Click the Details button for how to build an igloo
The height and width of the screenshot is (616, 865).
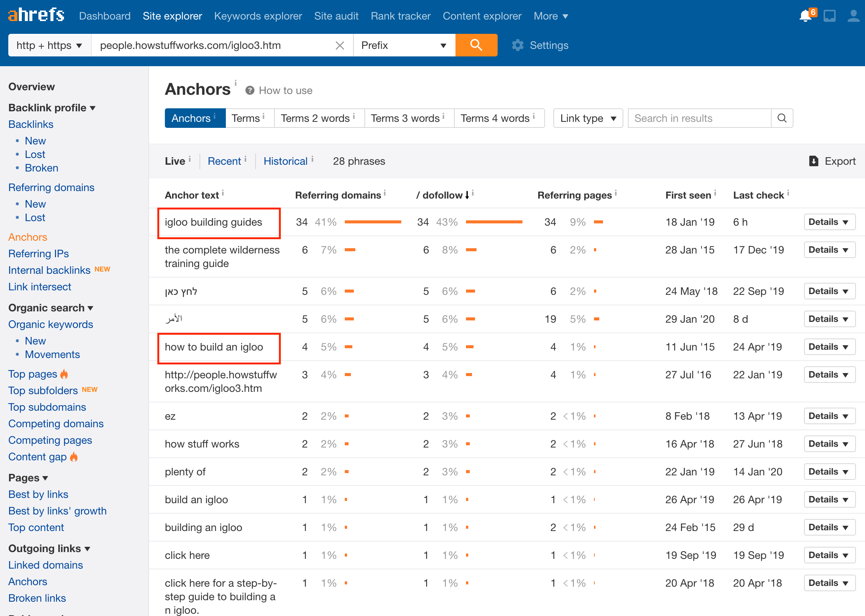point(830,347)
